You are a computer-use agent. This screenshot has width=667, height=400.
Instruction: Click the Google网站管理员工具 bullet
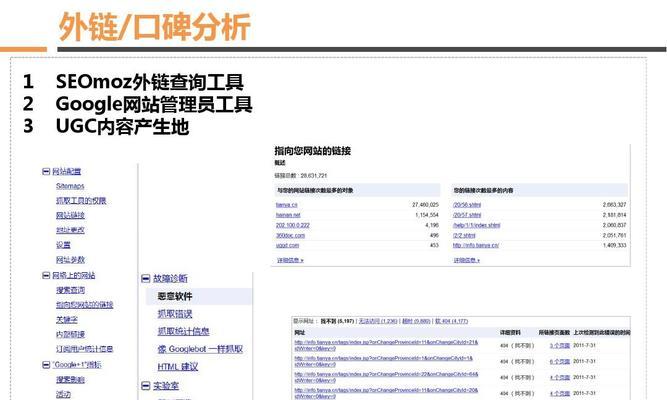154,104
